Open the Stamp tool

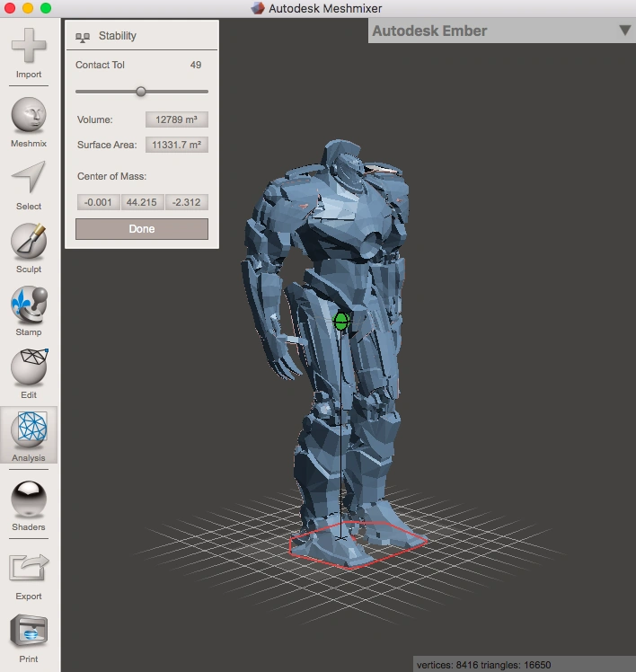click(x=29, y=305)
